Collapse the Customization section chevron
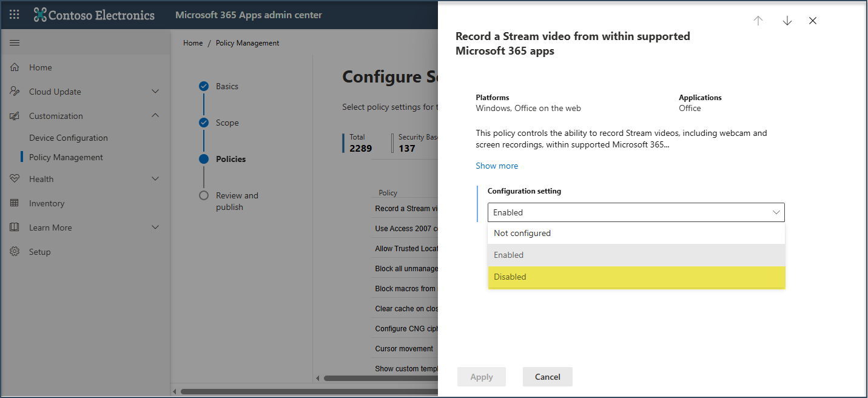 tap(155, 116)
